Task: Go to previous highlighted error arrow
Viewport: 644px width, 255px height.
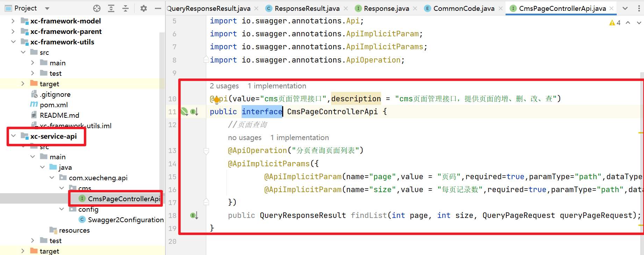Action: [628, 23]
